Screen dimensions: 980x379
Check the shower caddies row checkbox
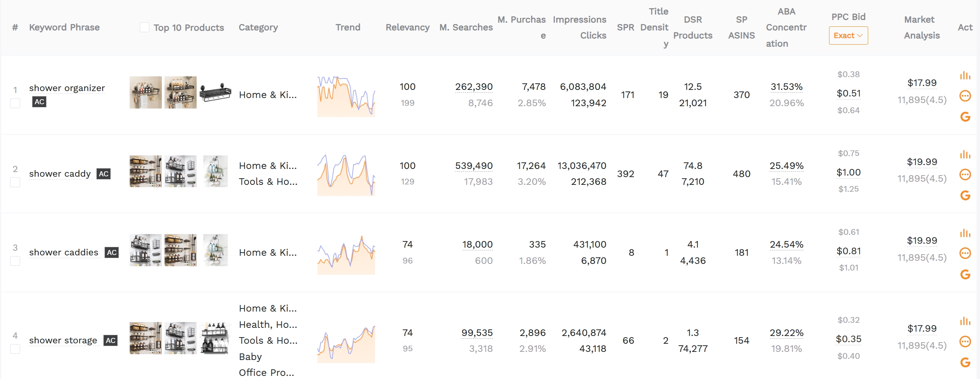pos(15,261)
